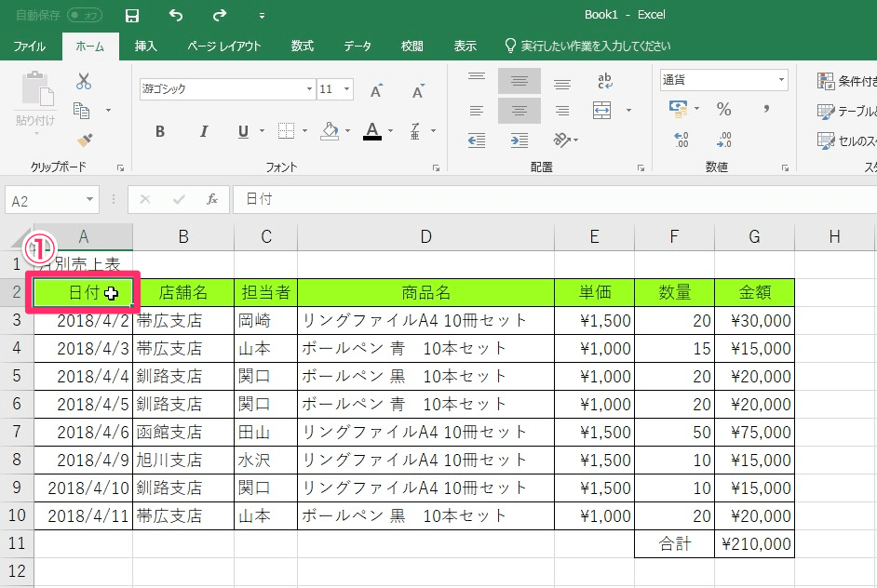
Task: Switch to the 挿入 tab
Action: (145, 47)
